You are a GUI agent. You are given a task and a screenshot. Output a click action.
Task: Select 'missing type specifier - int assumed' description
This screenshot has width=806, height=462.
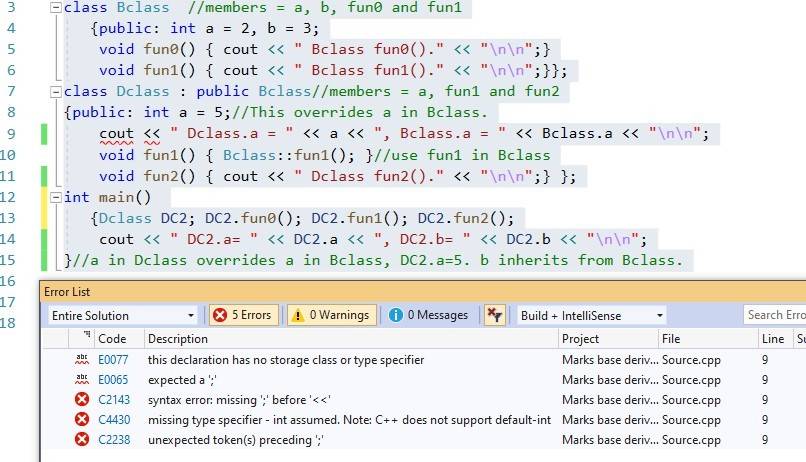[349, 420]
